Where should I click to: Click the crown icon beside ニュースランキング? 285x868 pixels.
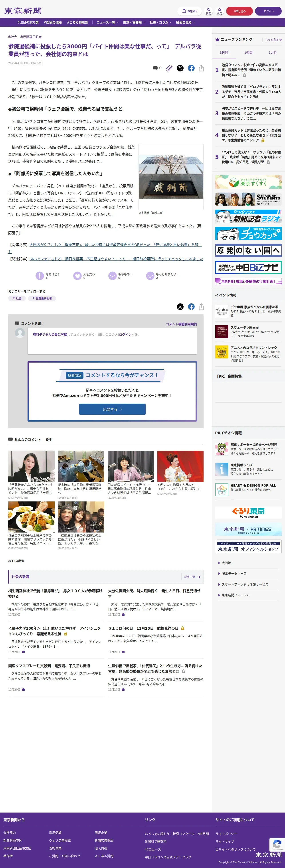click(217, 39)
